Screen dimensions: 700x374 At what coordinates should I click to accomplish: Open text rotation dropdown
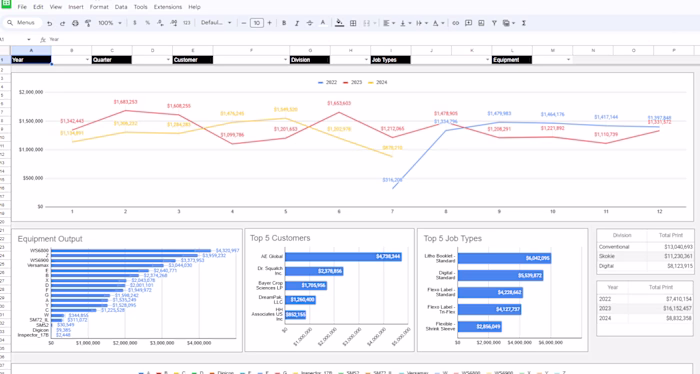click(438, 23)
